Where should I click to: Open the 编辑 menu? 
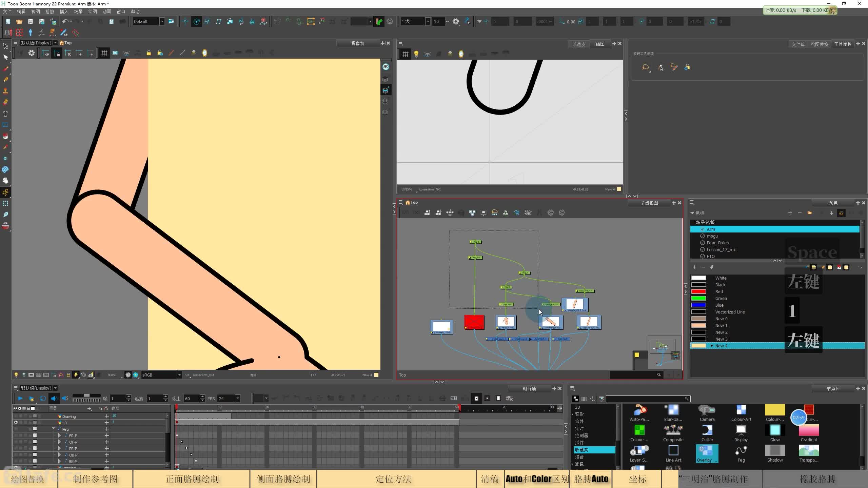tap(21, 12)
